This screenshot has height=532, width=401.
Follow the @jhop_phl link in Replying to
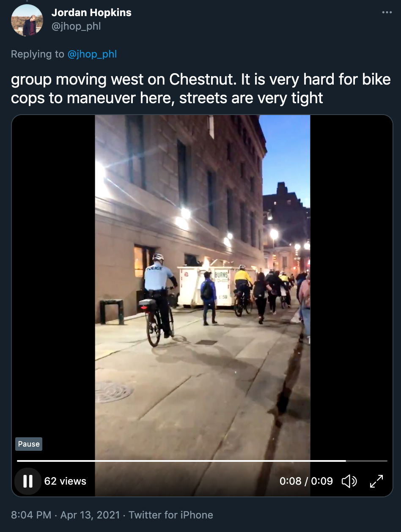tap(92, 54)
